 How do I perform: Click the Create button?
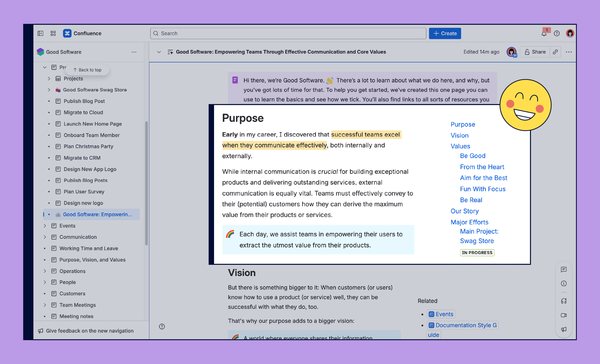(x=445, y=33)
